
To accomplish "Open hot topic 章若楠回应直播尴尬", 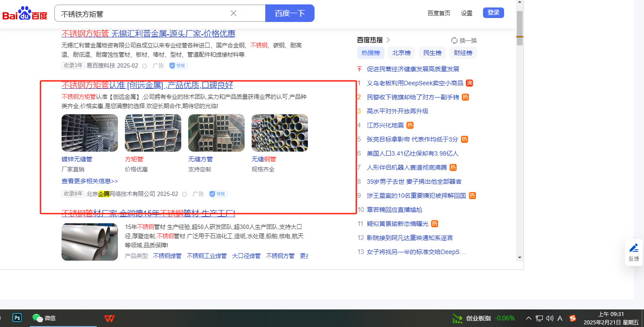I will pos(395,210).
